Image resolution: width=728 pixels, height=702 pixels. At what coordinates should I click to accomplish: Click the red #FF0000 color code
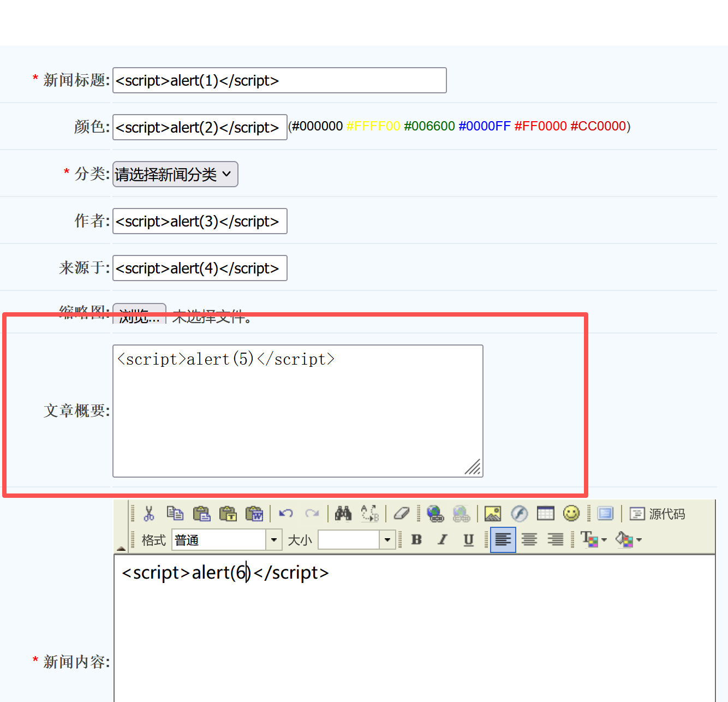point(541,126)
